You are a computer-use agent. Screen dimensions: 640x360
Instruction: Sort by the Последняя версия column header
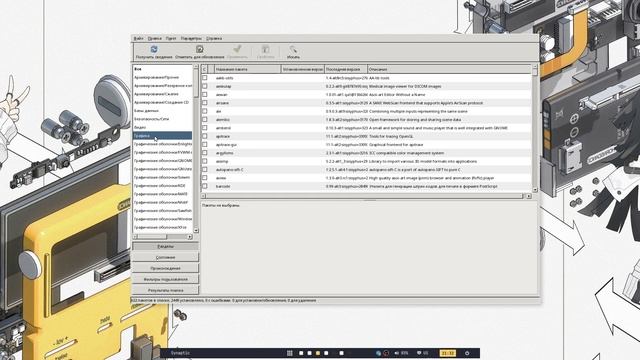click(x=346, y=69)
